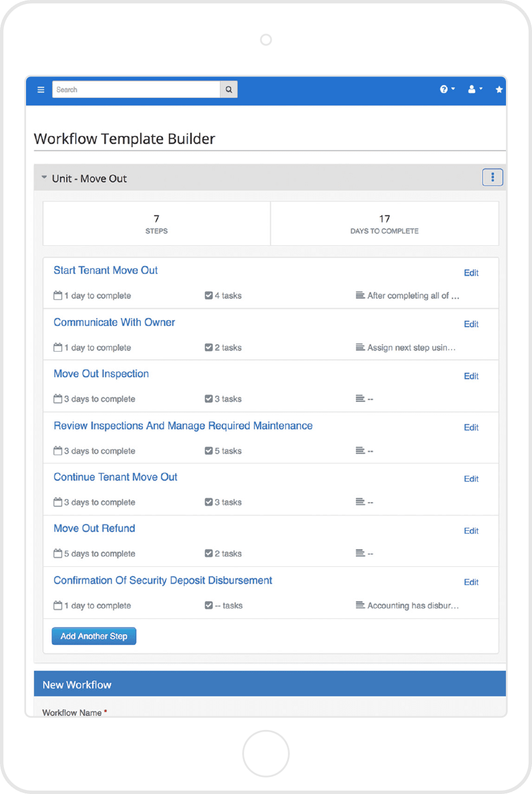Open favorites with the star icon
Viewport: 532px width, 794px height.
point(499,89)
